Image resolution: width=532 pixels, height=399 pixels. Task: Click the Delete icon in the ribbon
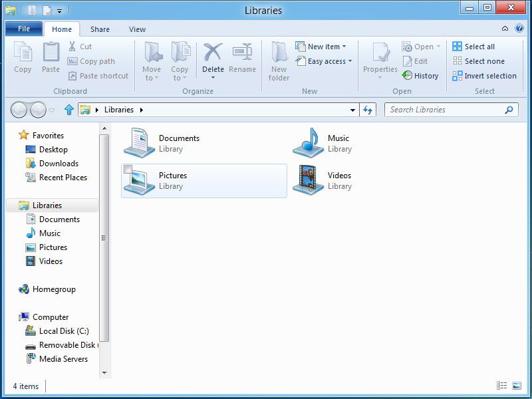[x=213, y=53]
